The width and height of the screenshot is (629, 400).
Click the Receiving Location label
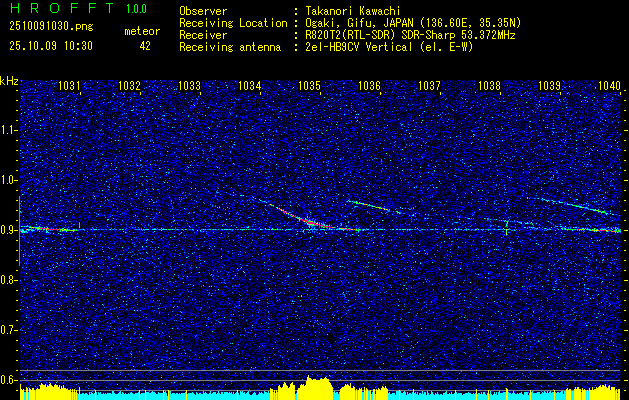[x=233, y=23]
